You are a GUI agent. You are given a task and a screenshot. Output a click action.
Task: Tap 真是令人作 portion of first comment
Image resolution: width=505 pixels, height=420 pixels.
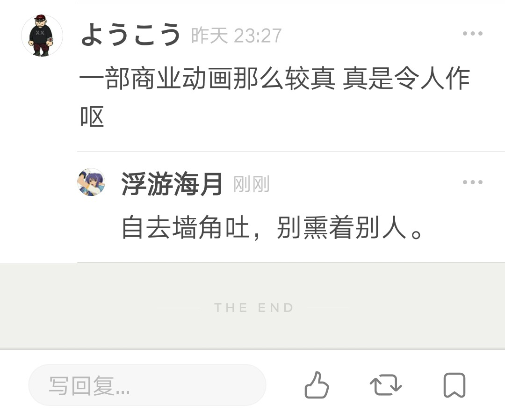tap(406, 78)
